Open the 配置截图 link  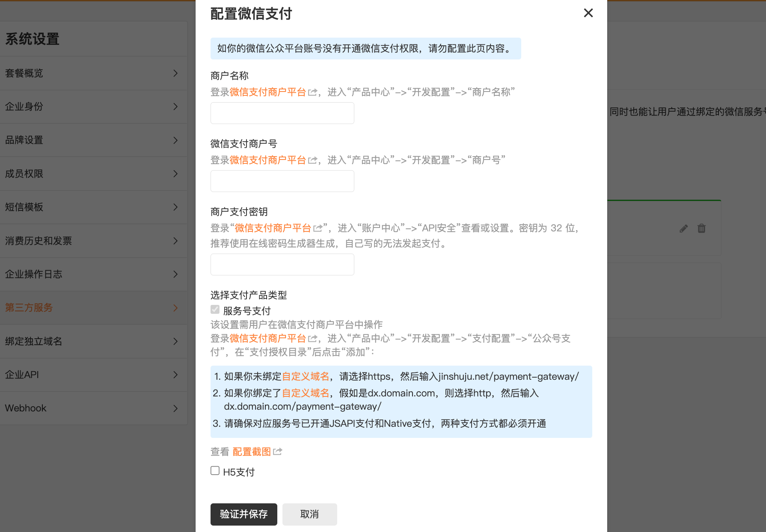tap(252, 452)
